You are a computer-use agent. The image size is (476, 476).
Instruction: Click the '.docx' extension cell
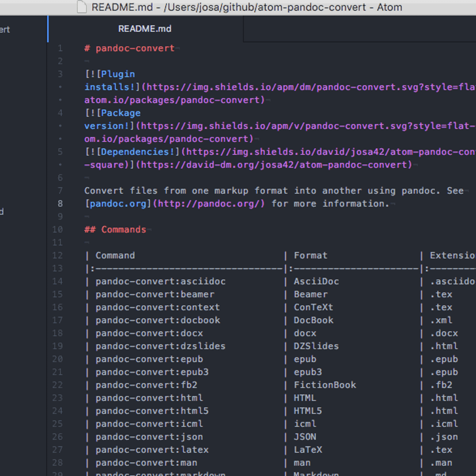[x=444, y=333]
